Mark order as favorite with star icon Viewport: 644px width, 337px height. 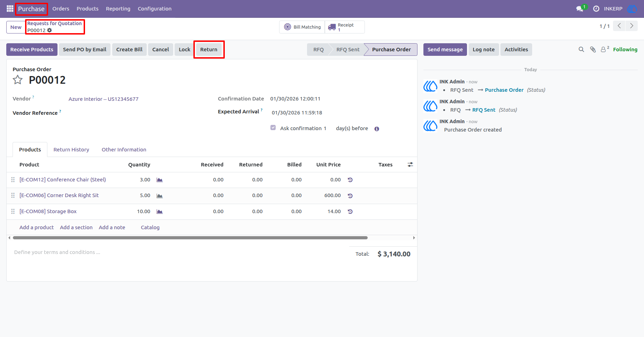(18, 80)
